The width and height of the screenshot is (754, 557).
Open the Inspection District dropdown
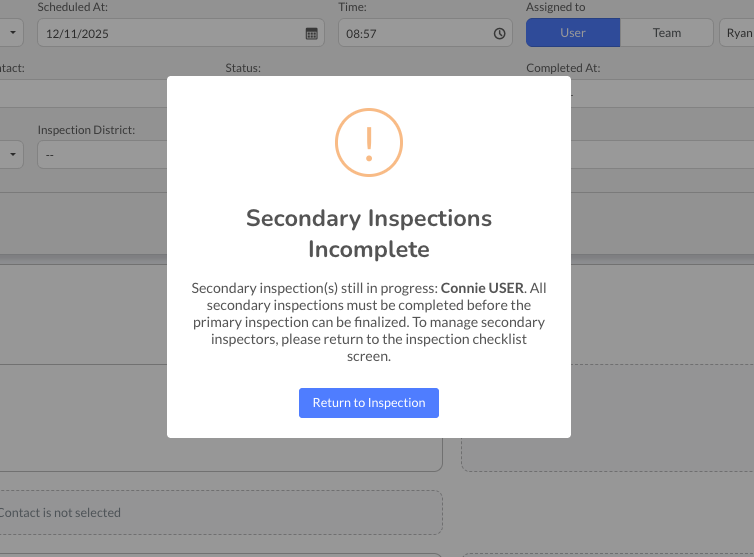[x=100, y=155]
